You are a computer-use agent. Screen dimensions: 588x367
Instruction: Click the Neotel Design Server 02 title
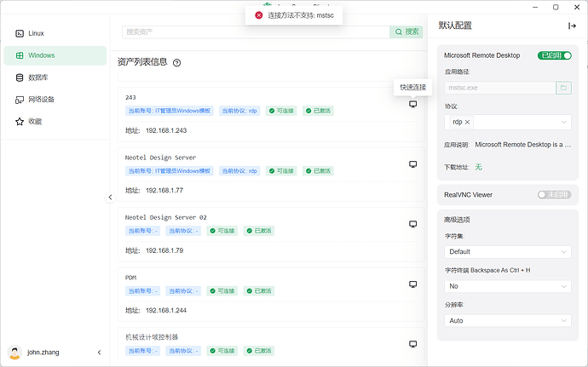coord(166,217)
